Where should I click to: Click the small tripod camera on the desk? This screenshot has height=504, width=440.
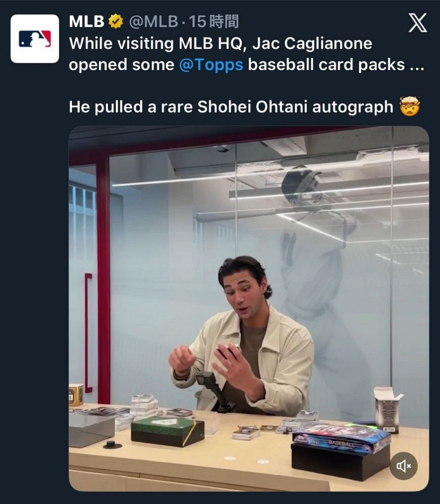coord(212,390)
